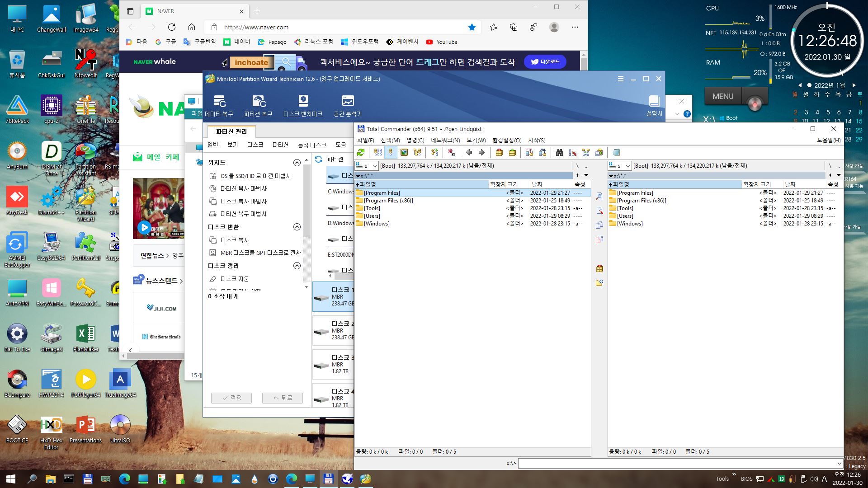868x488 pixels.
Task: Go forward with the right arrow icon
Action: pyautogui.click(x=482, y=152)
